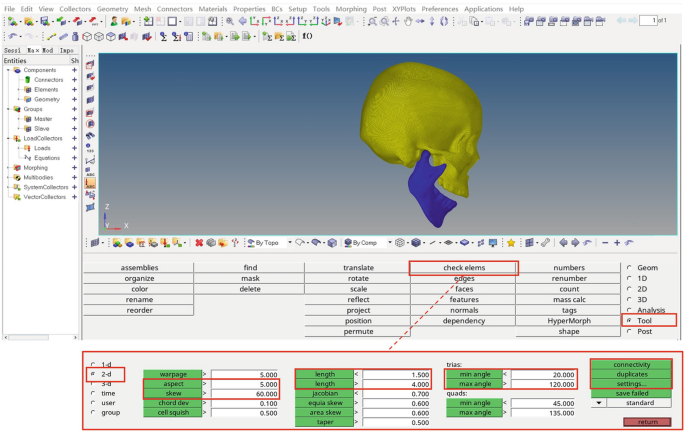Viewport: 685px width, 432px height.
Task: Click the Show plus icon beside Elements
Action: 74,90
